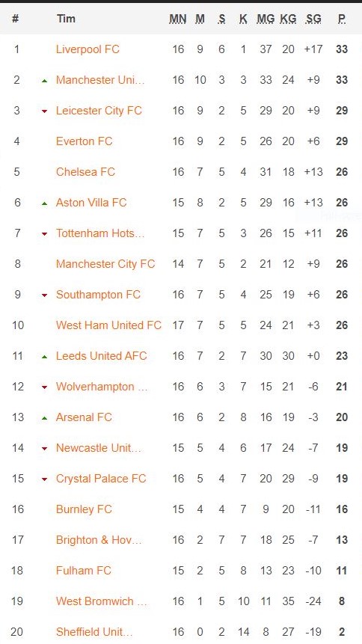Screen dimensions: 362x644
Task: Click the SG column header
Action: tap(313, 19)
